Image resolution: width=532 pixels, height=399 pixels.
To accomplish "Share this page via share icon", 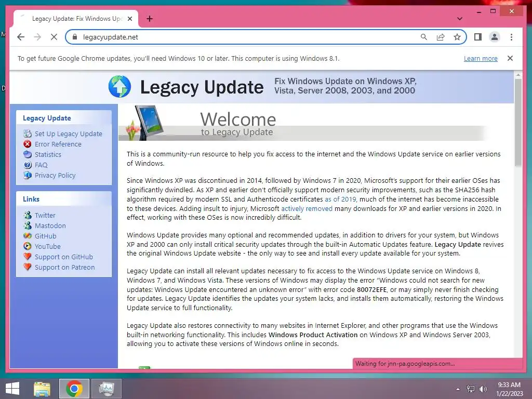I will pos(441,37).
